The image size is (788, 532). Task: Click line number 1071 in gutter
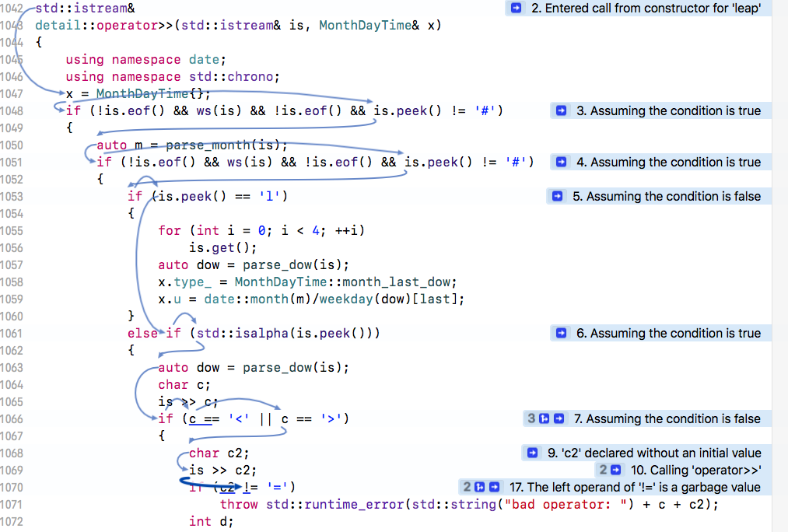(x=12, y=504)
